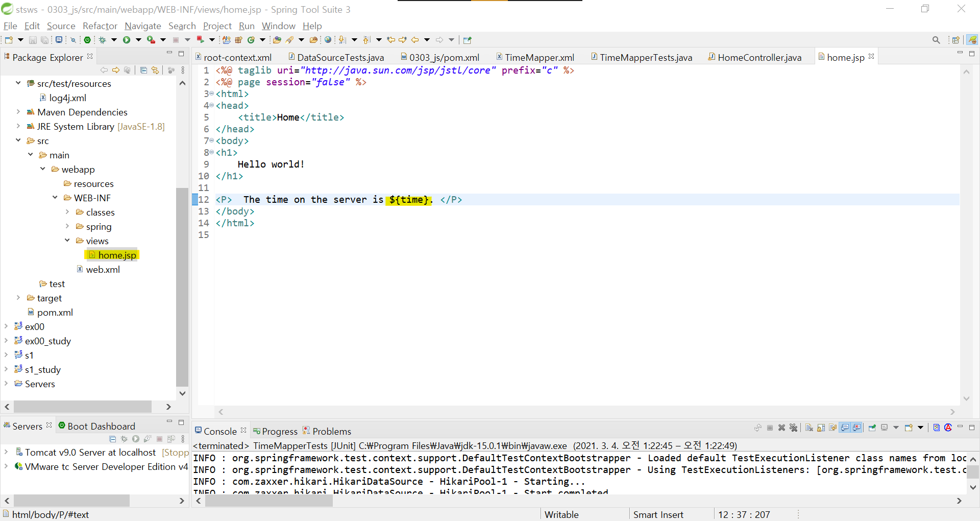
Task: Open the Refactor menu
Action: click(x=100, y=26)
